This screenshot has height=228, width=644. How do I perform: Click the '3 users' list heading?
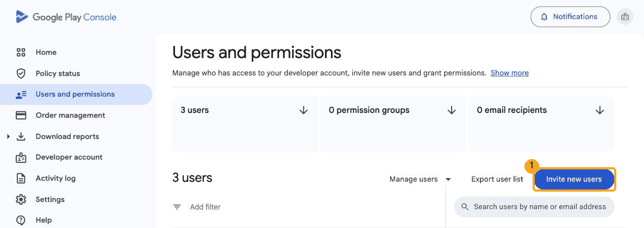[192, 178]
